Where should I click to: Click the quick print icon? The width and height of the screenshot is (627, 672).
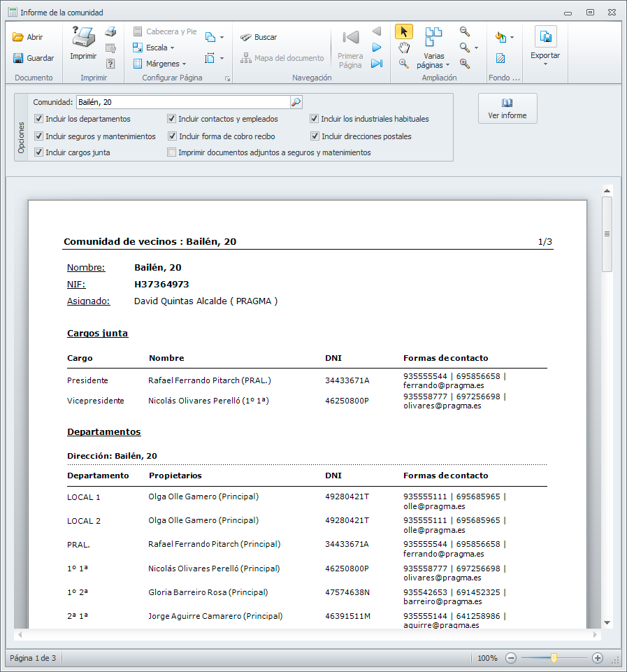point(110,31)
